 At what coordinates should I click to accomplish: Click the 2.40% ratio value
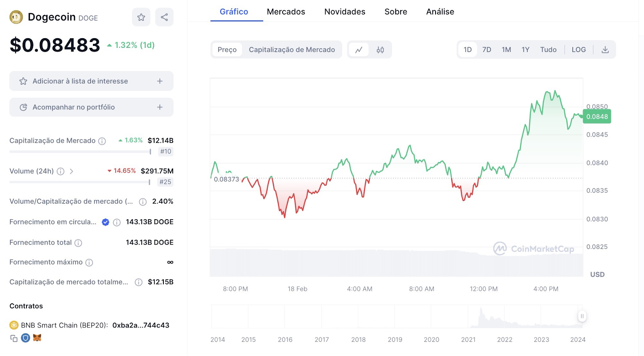[x=163, y=202]
